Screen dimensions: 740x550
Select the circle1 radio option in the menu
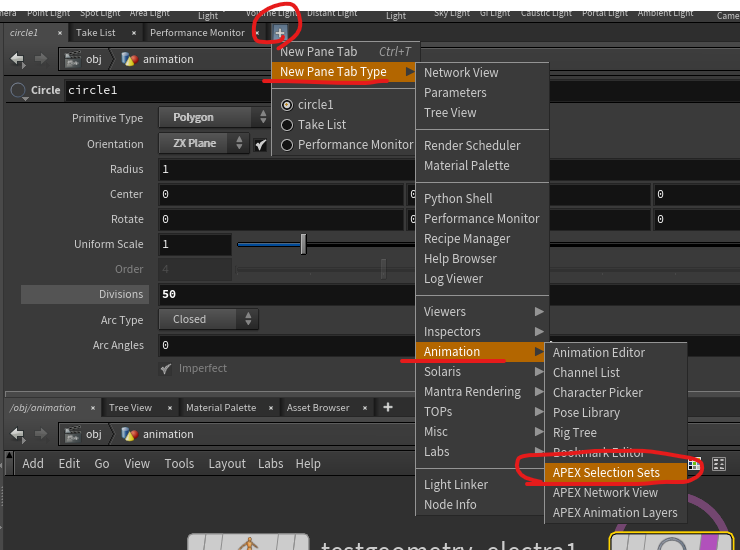(287, 105)
